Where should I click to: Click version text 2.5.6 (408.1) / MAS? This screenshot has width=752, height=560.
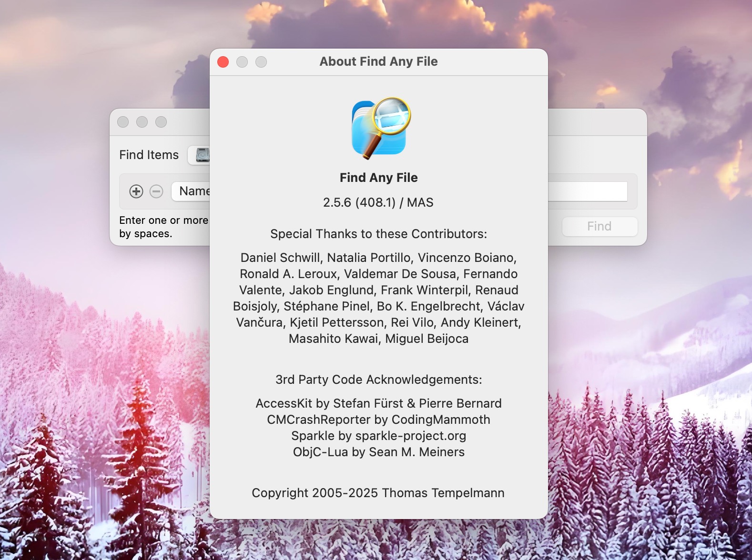pyautogui.click(x=378, y=202)
